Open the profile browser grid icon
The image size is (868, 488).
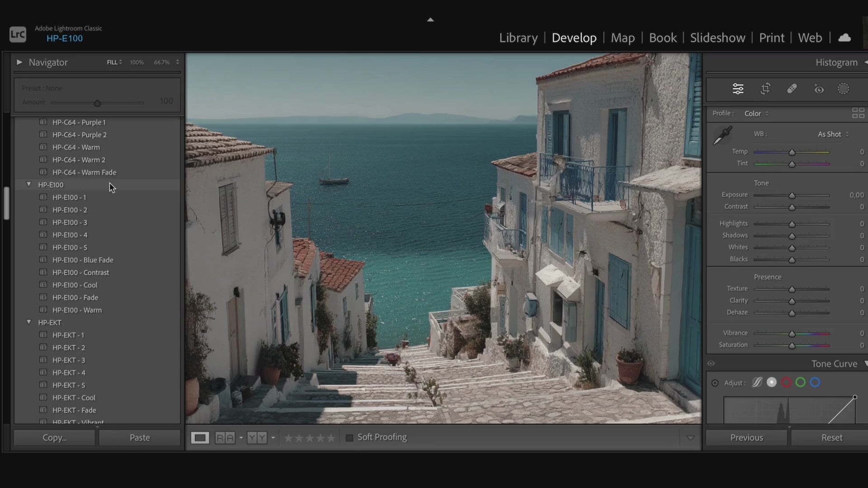[858, 113]
